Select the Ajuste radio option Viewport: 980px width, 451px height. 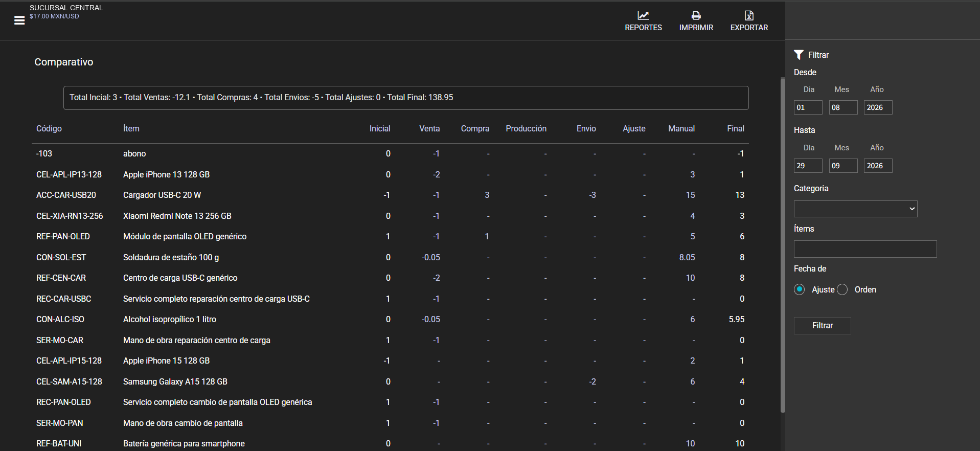click(800, 289)
